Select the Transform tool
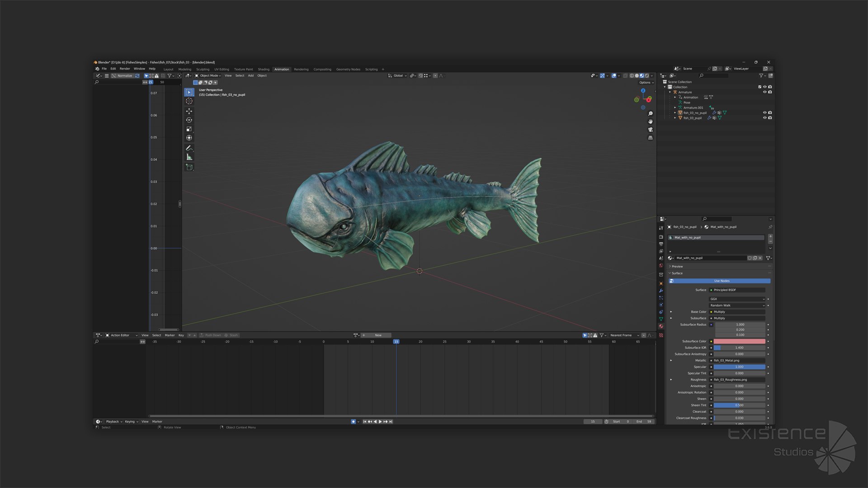The image size is (868, 488). [x=189, y=138]
